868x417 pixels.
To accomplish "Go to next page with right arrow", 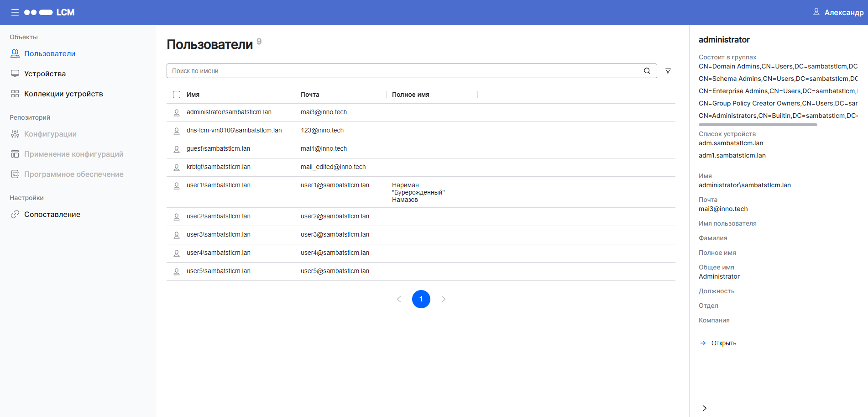I will point(443,299).
